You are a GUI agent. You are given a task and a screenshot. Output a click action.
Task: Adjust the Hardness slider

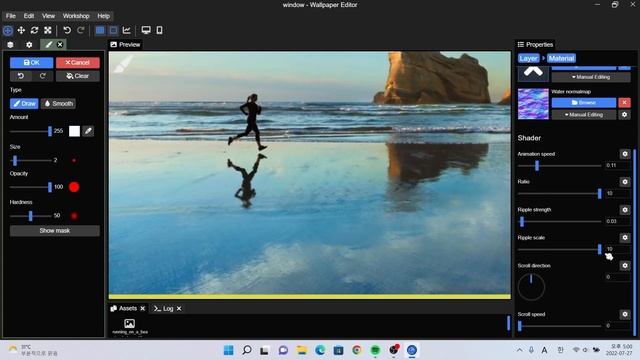[x=31, y=216]
